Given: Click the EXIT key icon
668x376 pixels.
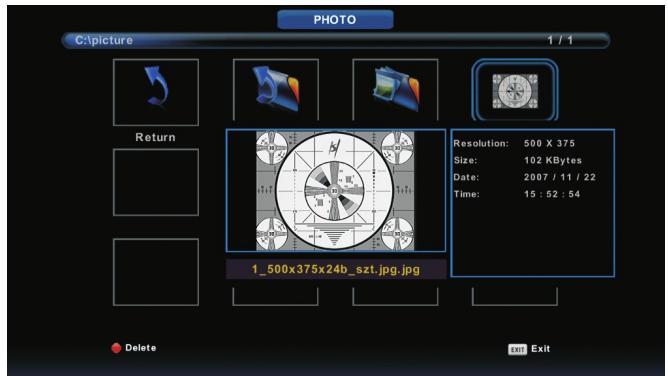Looking at the screenshot, I should click(517, 349).
